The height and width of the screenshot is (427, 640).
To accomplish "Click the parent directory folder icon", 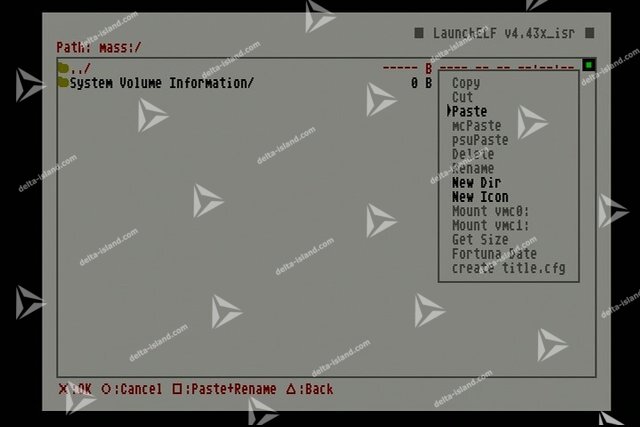I will click(x=63, y=68).
